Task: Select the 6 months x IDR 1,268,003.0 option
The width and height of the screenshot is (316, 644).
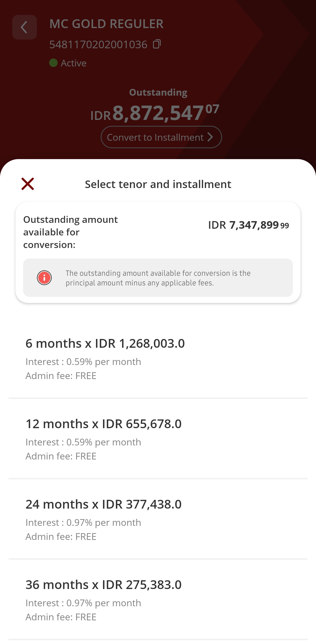Action: click(105, 344)
